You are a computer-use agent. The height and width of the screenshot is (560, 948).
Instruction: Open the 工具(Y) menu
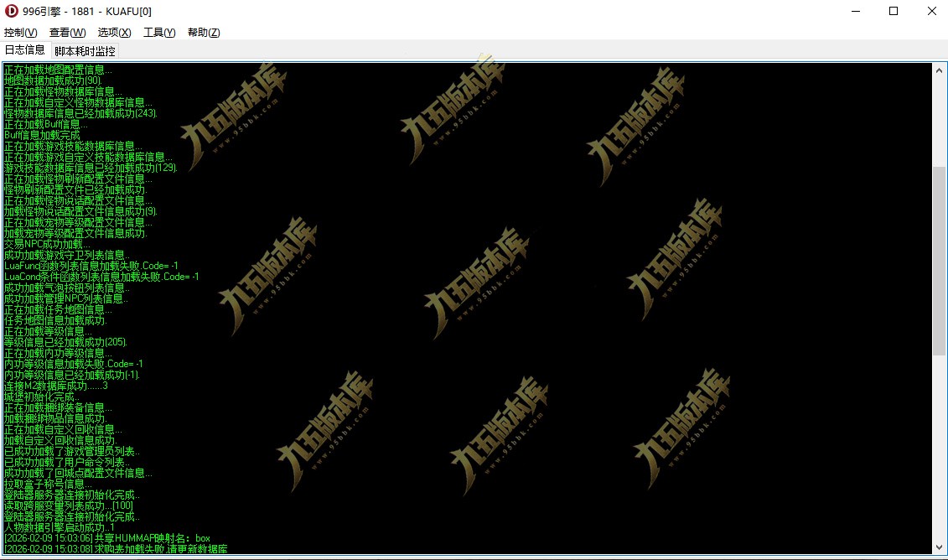click(x=159, y=33)
